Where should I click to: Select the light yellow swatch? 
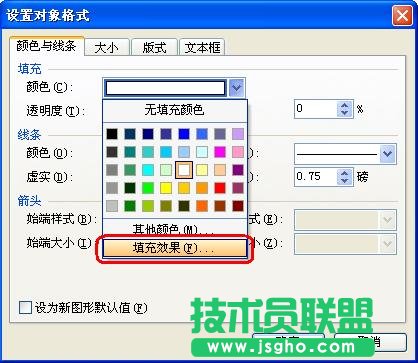point(202,170)
